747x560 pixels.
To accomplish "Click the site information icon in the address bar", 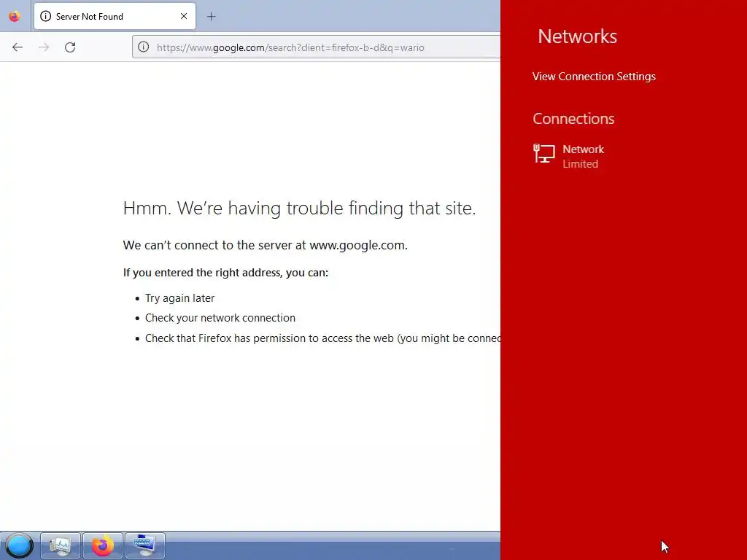I will tap(144, 47).
